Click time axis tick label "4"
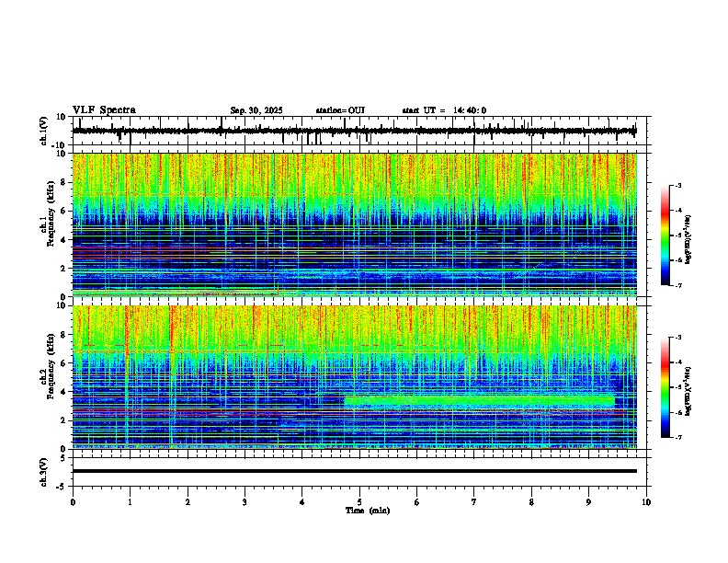728x563 pixels. click(302, 502)
